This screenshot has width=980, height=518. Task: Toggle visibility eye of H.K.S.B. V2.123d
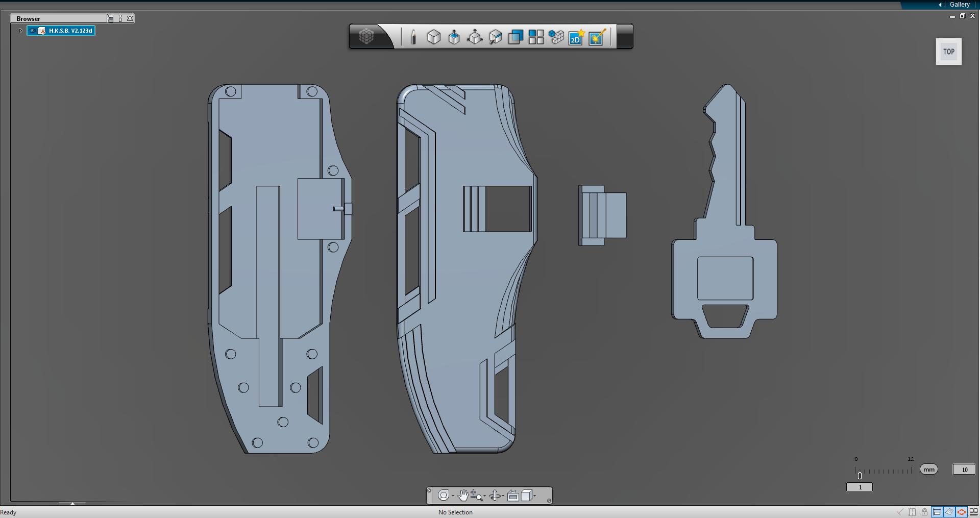click(33, 31)
